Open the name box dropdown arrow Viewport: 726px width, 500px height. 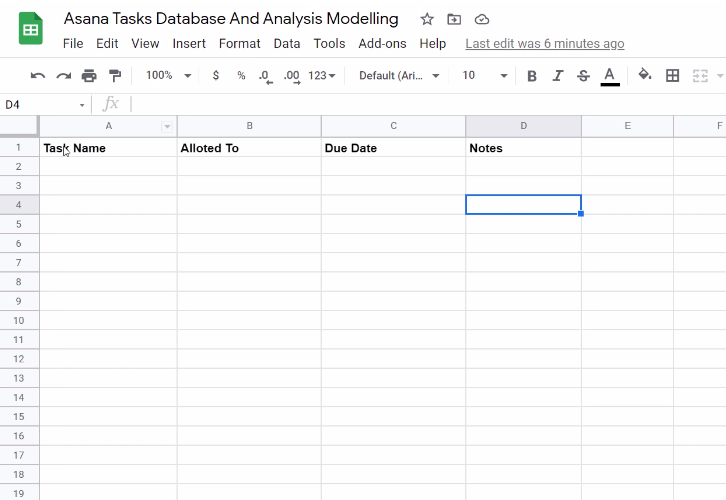tap(82, 105)
